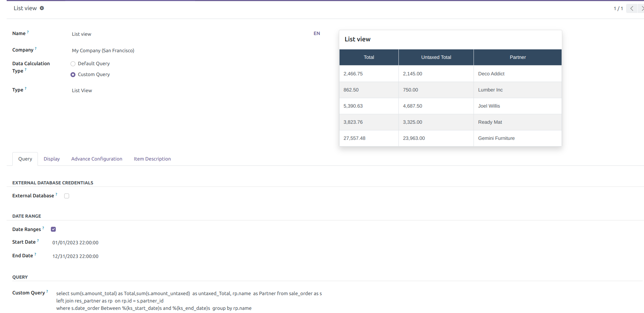
Task: Uncheck the Date Ranges checkbox
Action: (53, 229)
